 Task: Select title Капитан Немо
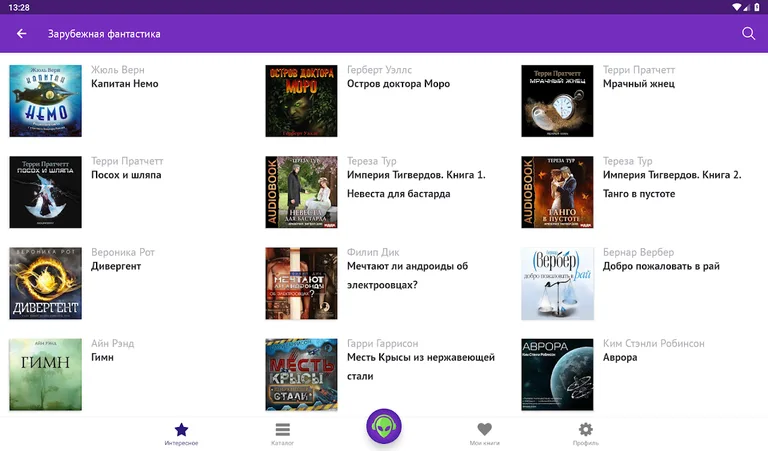[x=124, y=84]
